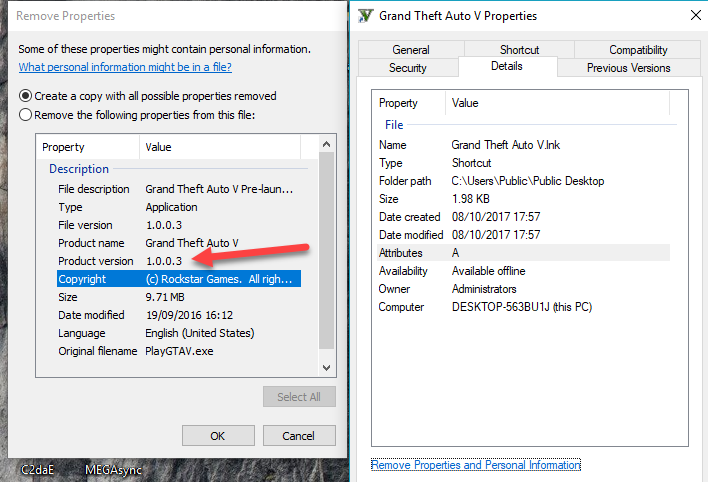Open the Previous Versions tab
This screenshot has height=482, width=708.
coord(629,68)
